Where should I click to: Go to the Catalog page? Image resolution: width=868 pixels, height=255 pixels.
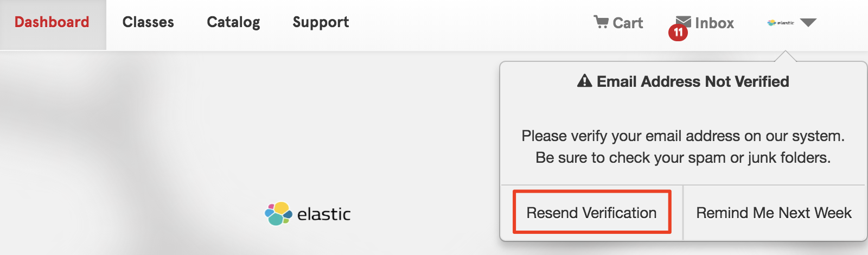pos(233,22)
